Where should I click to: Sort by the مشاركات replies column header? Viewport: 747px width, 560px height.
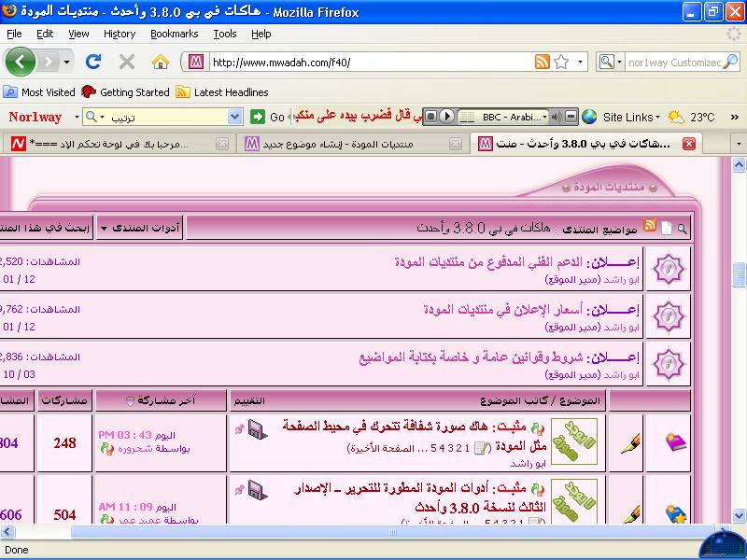pos(65,400)
